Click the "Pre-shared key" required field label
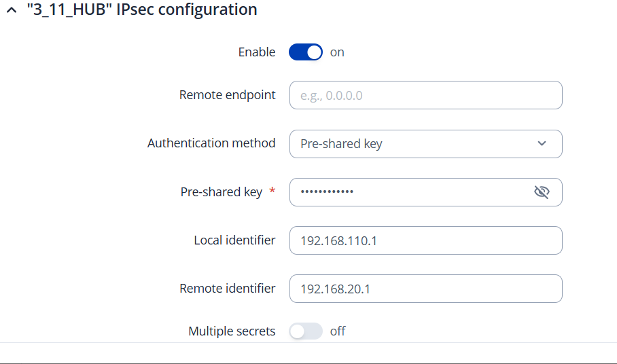The image size is (617, 364). click(222, 192)
